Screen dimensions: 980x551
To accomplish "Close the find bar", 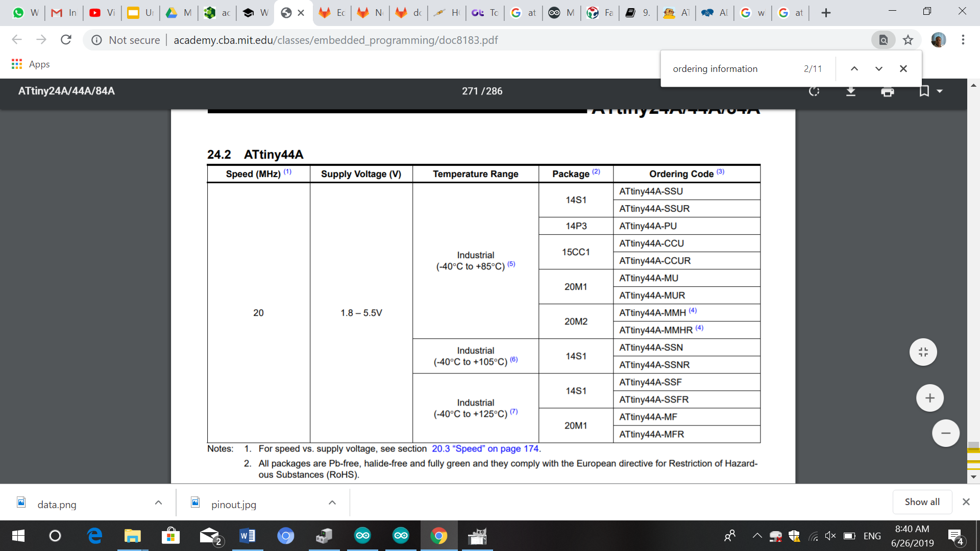I will pos(903,69).
